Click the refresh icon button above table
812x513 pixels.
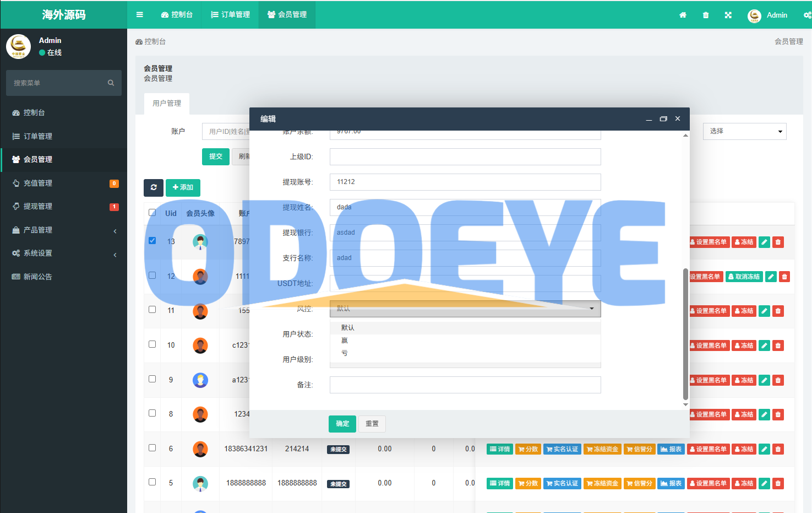pyautogui.click(x=154, y=187)
